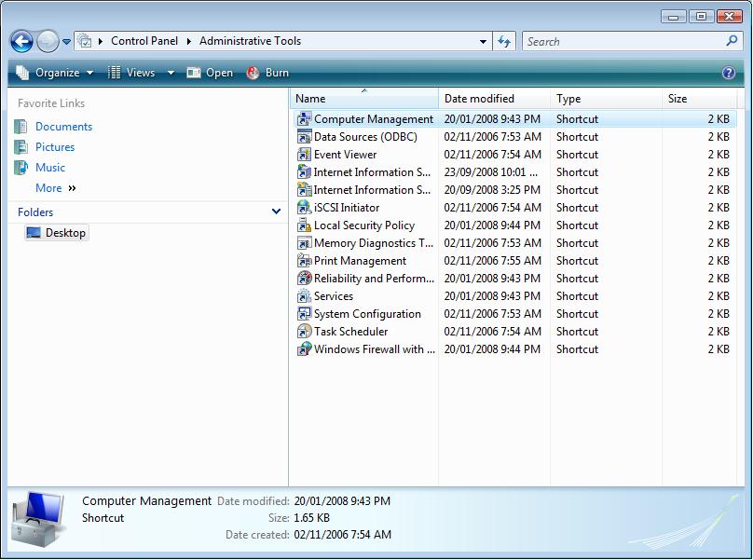The height and width of the screenshot is (560, 753).
Task: Open the Documents favorite link
Action: point(64,127)
